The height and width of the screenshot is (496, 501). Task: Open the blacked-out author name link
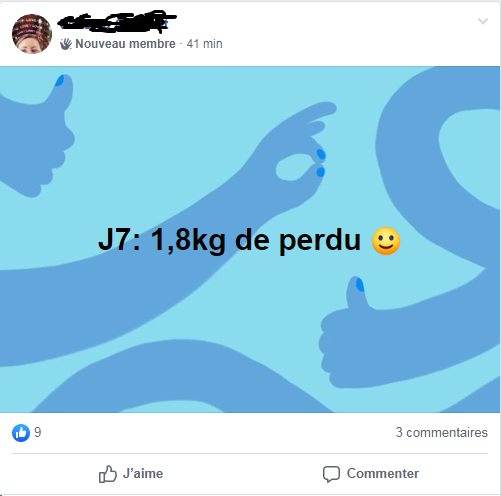point(116,22)
